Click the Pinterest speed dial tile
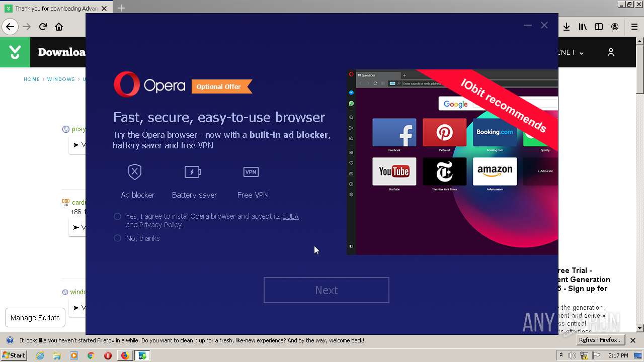Viewport: 644px width, 362px height. pyautogui.click(x=445, y=133)
